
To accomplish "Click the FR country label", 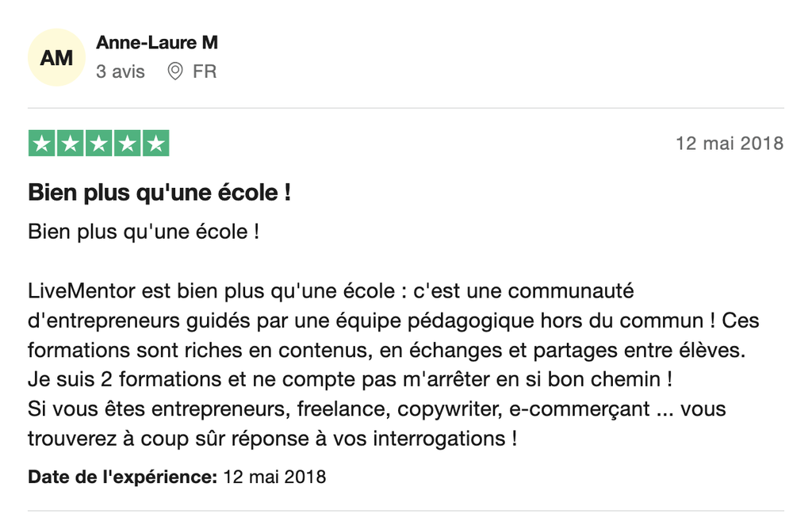I will click(205, 71).
